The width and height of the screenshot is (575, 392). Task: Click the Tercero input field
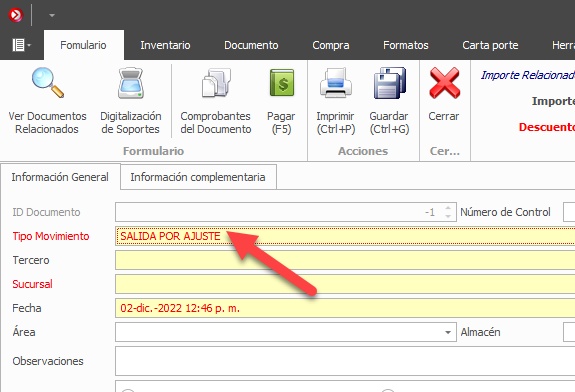(x=345, y=260)
